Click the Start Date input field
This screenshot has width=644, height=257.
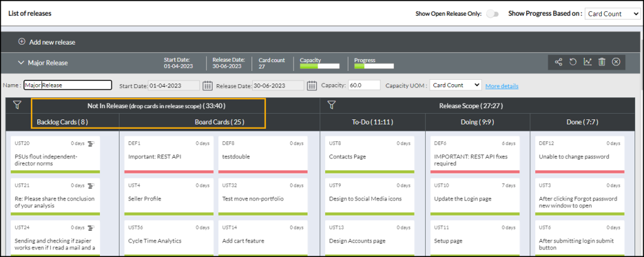click(x=174, y=85)
